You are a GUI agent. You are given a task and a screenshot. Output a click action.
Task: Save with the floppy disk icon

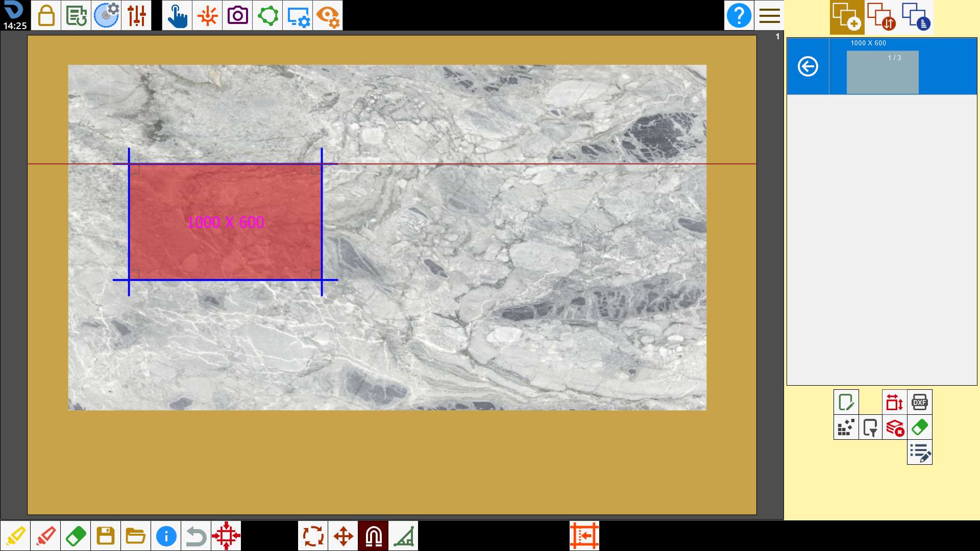(x=106, y=536)
